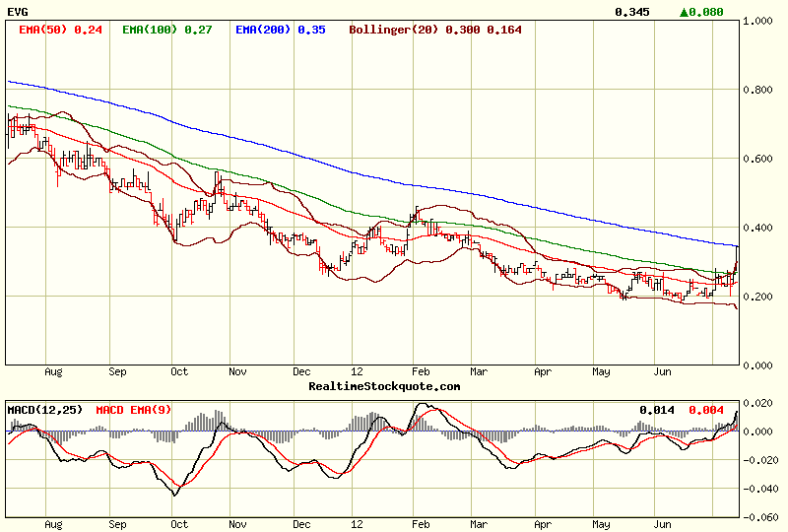Click the 0.400 price axis label

click(761, 228)
